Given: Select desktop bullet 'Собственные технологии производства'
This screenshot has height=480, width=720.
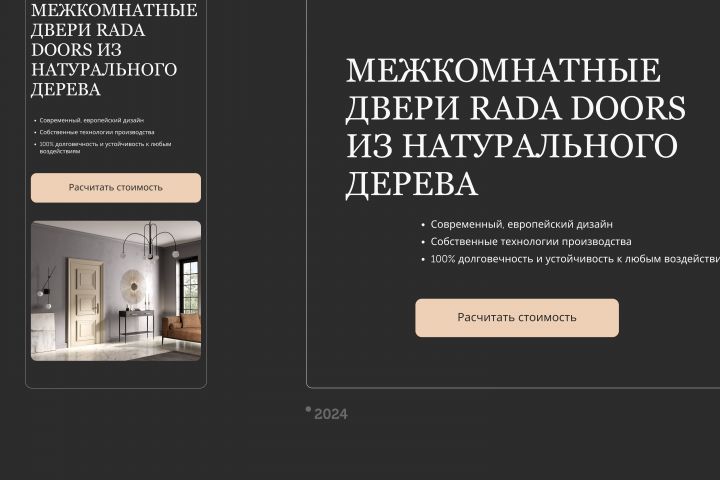Looking at the screenshot, I should (531, 242).
